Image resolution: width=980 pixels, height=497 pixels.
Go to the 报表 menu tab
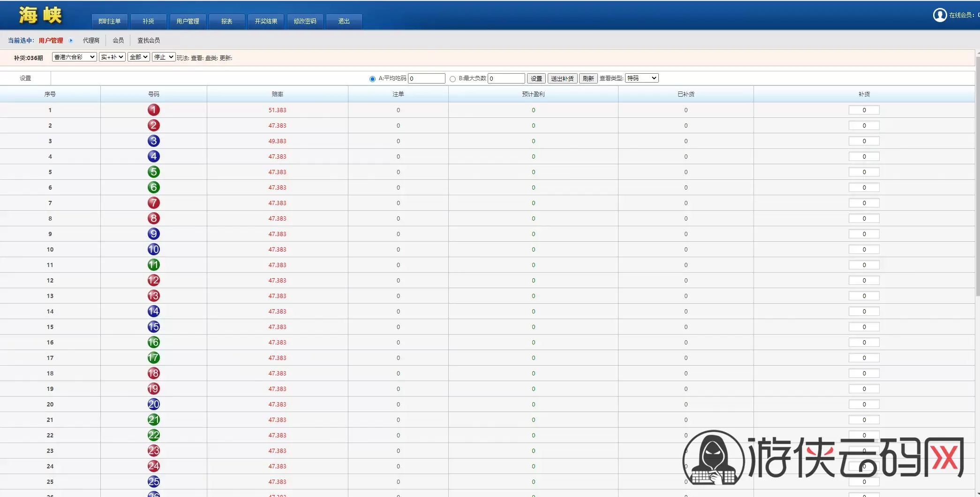[x=227, y=21]
